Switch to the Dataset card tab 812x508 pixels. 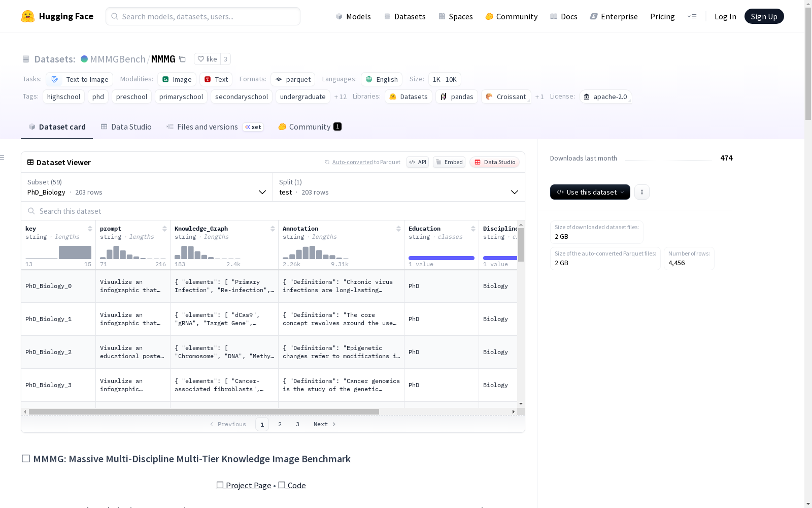coord(57,127)
